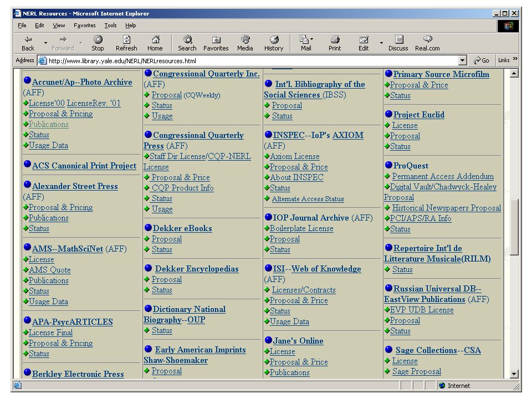The height and width of the screenshot is (399, 532).
Task: Show the History pane
Action: (274, 43)
